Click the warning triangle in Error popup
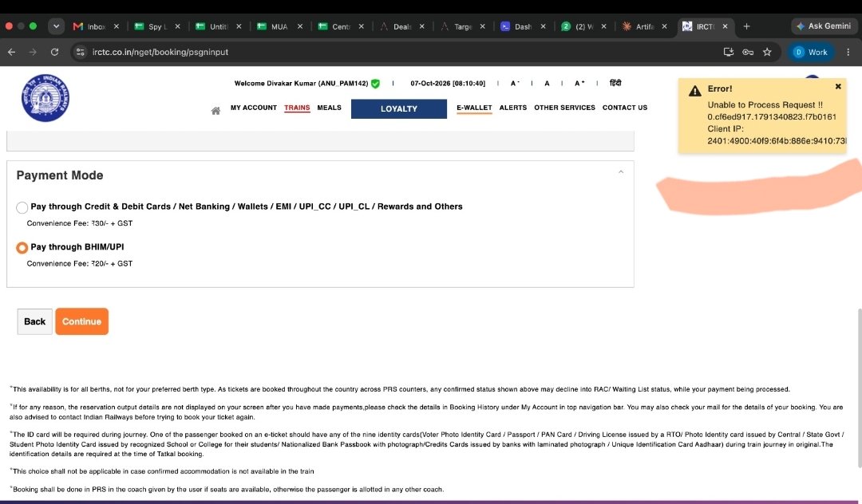 (x=695, y=91)
